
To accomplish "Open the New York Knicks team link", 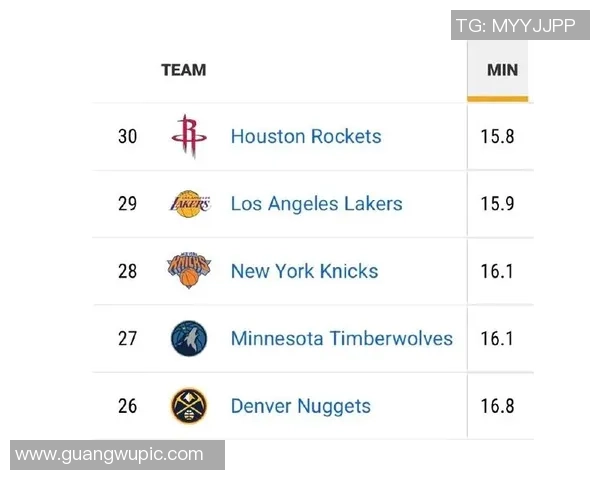I will 304,271.
